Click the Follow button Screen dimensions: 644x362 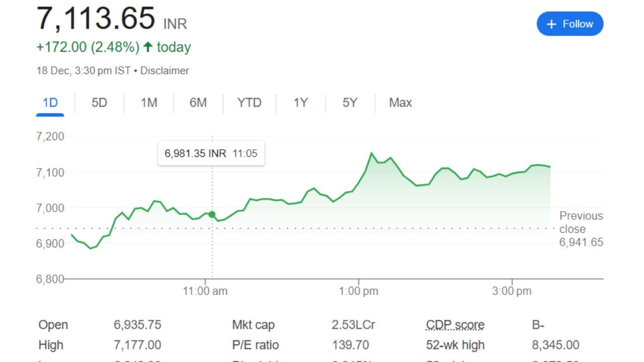570,24
